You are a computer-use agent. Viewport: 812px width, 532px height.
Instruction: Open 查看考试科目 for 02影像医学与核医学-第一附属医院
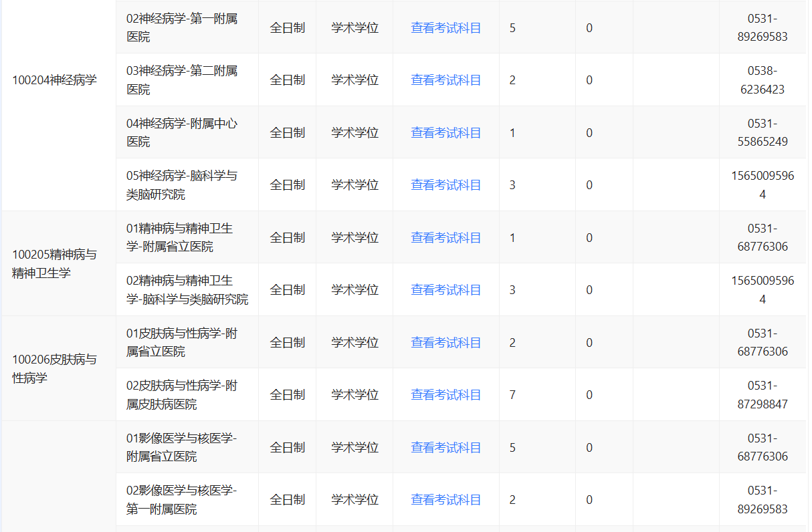pyautogui.click(x=445, y=500)
